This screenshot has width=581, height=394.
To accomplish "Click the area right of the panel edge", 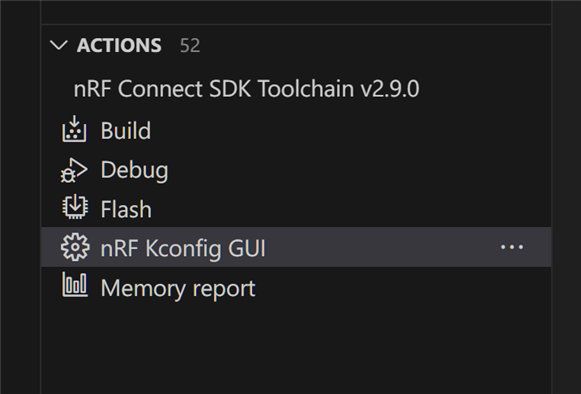I will (x=567, y=197).
